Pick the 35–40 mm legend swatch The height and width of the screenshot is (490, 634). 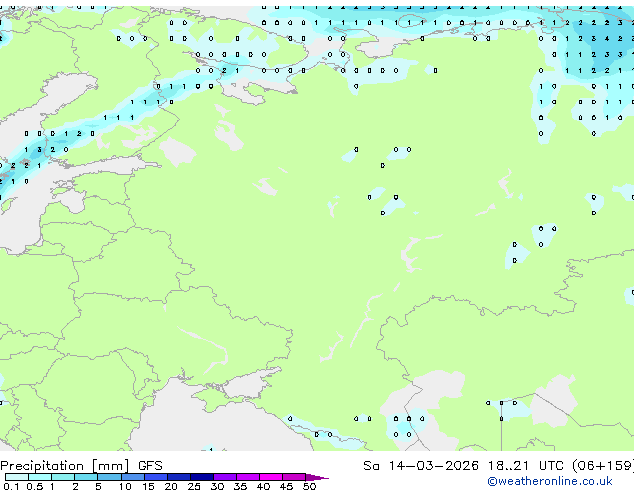click(247, 477)
